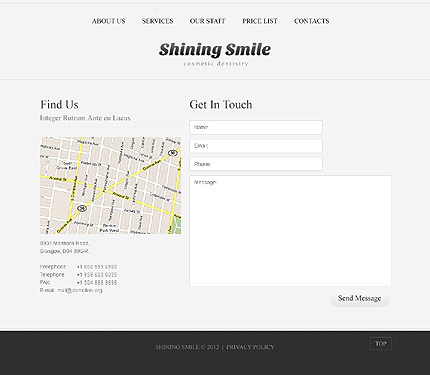Click inside the Message text area

290,231
